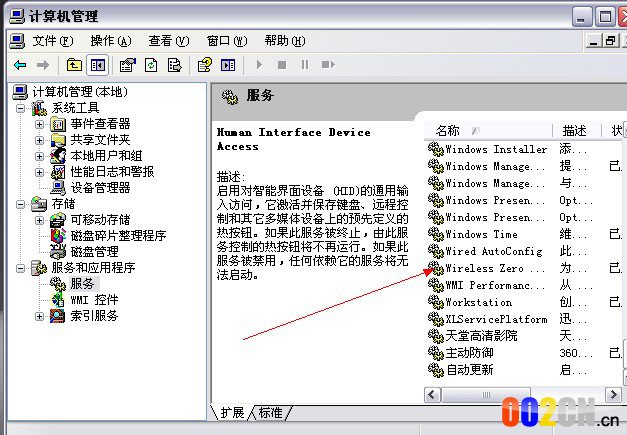Click the Stop service button
The image size is (627, 435).
click(x=282, y=65)
